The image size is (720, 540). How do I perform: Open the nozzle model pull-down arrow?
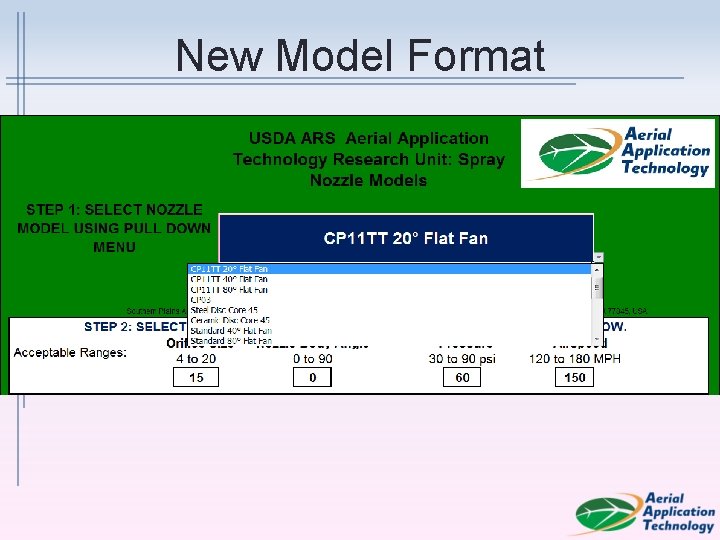(x=598, y=257)
